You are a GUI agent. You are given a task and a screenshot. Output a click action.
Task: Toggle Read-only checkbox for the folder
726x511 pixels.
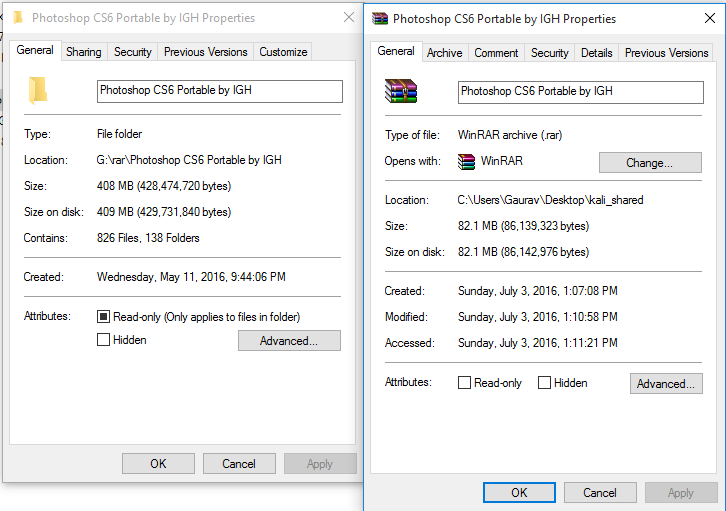[103, 317]
